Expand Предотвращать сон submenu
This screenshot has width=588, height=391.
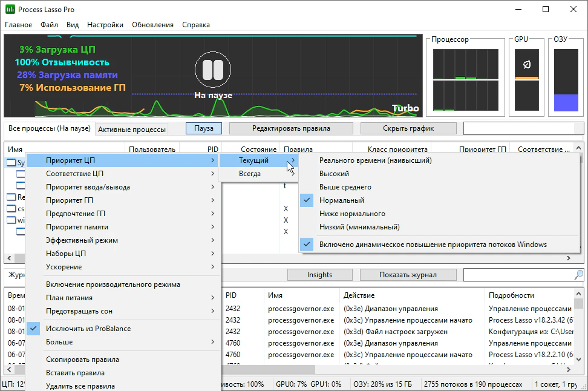123,311
